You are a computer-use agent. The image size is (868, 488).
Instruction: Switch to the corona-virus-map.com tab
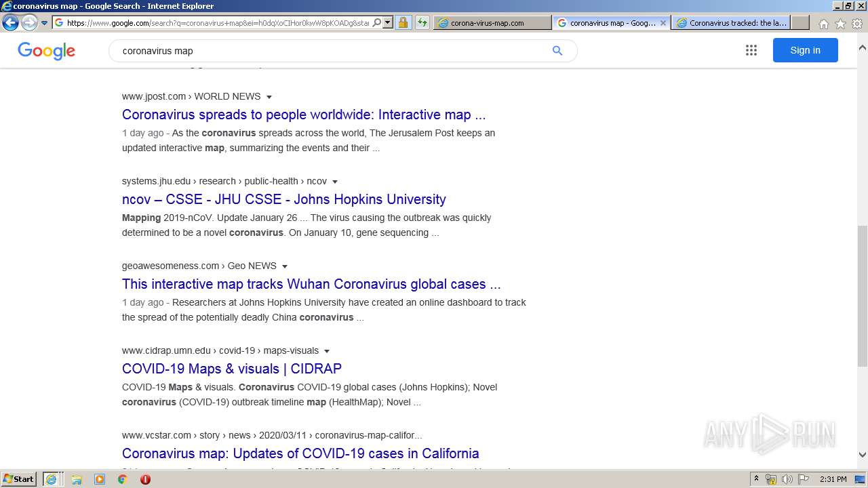[x=492, y=22]
